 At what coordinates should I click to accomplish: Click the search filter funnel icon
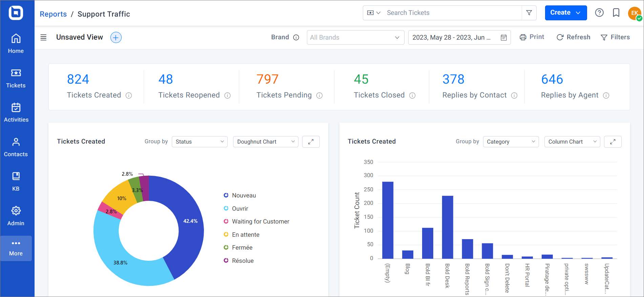[x=529, y=13]
